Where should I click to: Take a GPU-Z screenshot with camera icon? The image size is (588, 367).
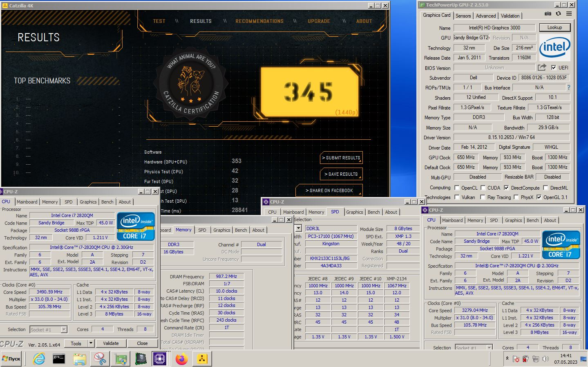(x=548, y=14)
